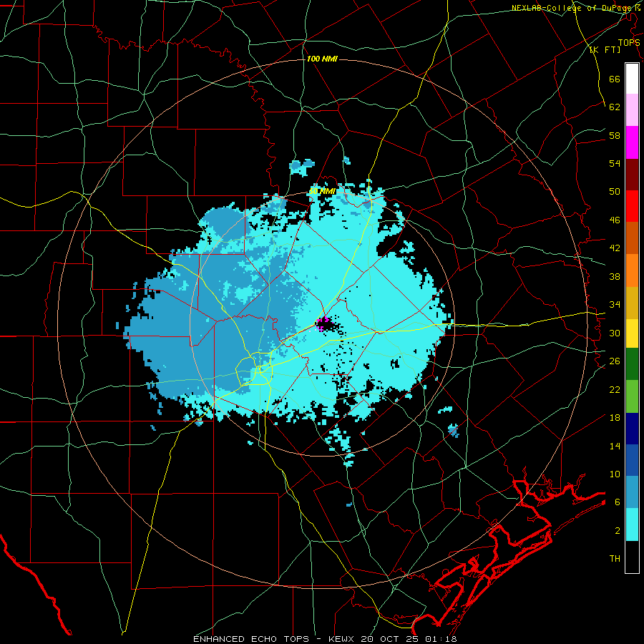Click the 18 legend value

(615, 418)
